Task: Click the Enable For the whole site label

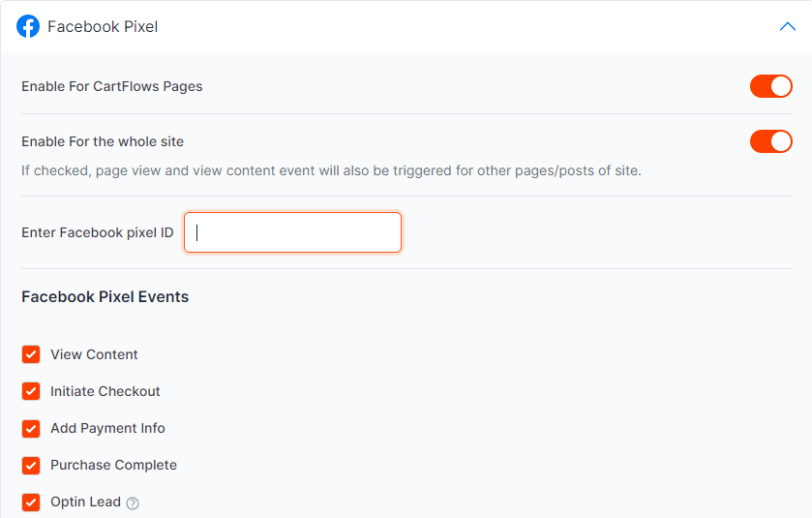Action: tap(103, 141)
